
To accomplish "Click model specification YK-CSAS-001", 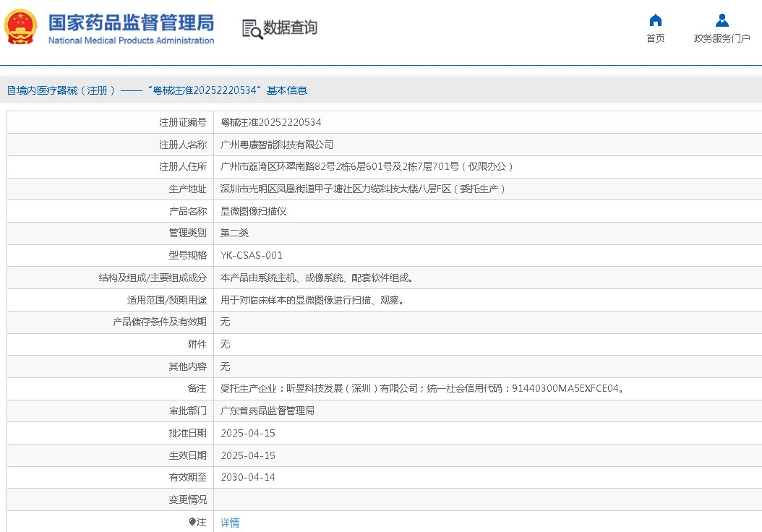I will 252,255.
